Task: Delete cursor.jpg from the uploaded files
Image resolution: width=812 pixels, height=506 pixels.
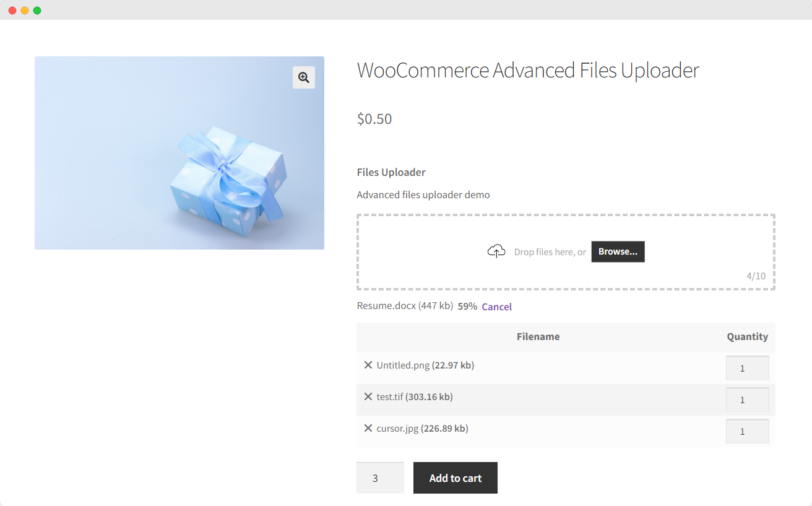Action: [x=368, y=429]
